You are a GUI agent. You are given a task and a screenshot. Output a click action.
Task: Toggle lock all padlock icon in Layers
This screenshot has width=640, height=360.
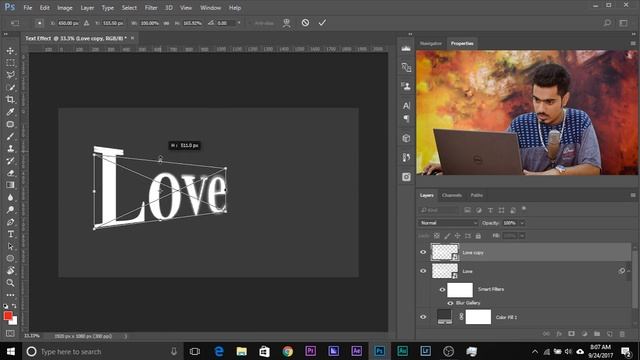(x=478, y=236)
